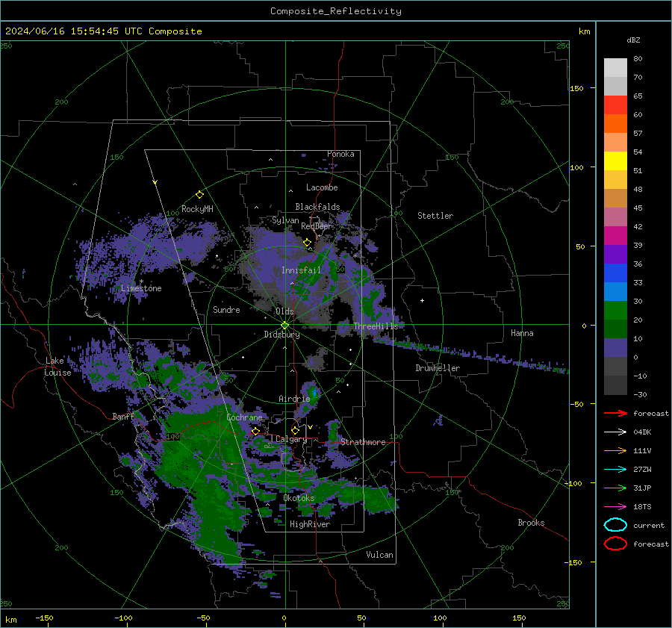Select the yellow diamond marker below Cochrane
Image resolution: width=672 pixels, height=628 pixels.
coord(255,431)
